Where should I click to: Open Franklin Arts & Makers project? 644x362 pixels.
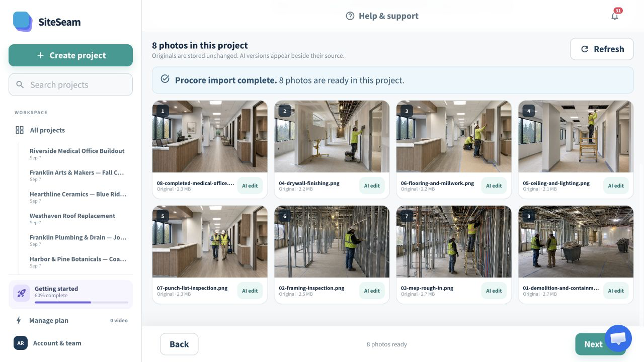click(77, 175)
